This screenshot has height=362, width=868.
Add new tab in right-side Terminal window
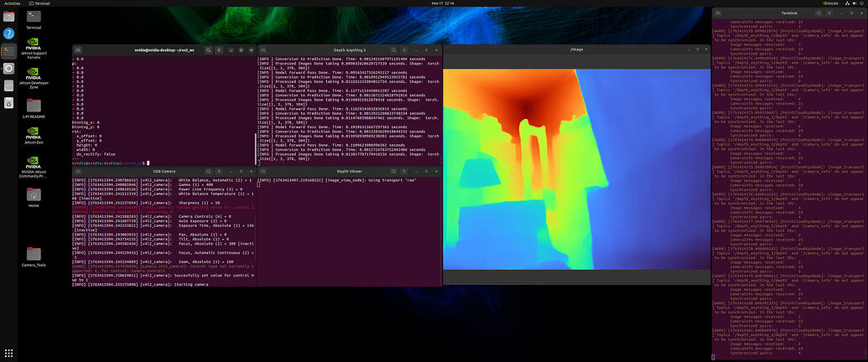[x=717, y=13]
